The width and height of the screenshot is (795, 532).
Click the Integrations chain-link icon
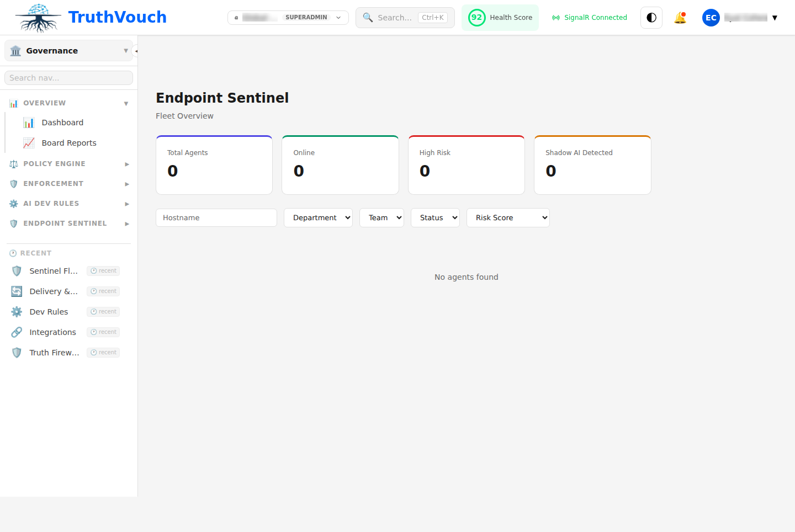16,332
